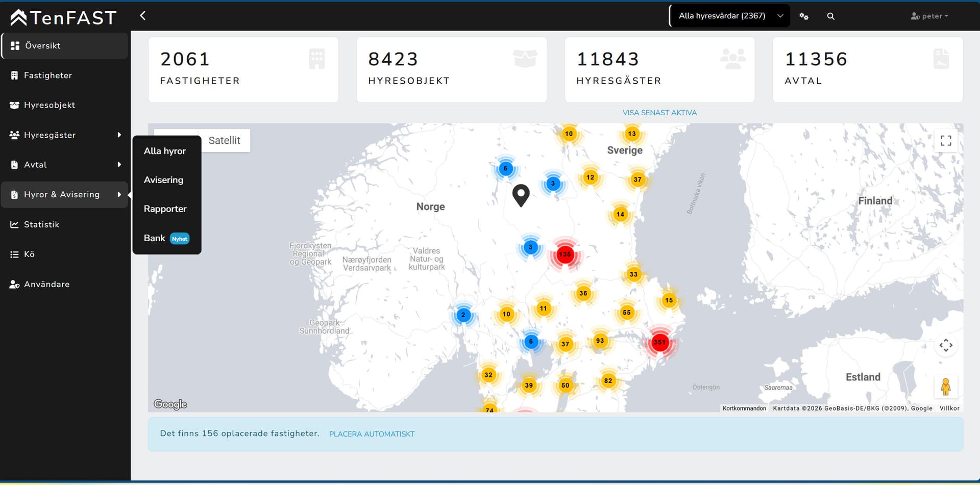Click the yellow 39 cluster marker
This screenshot has width=980, height=485.
[x=529, y=385]
